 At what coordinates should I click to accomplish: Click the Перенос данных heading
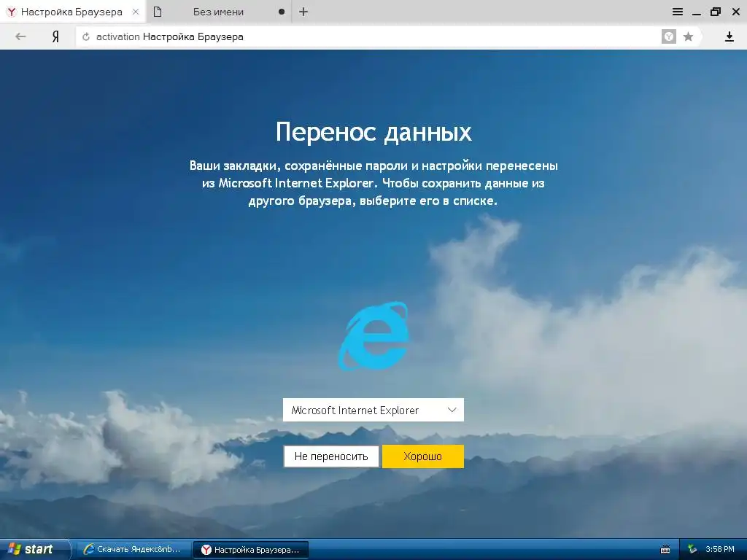click(373, 132)
